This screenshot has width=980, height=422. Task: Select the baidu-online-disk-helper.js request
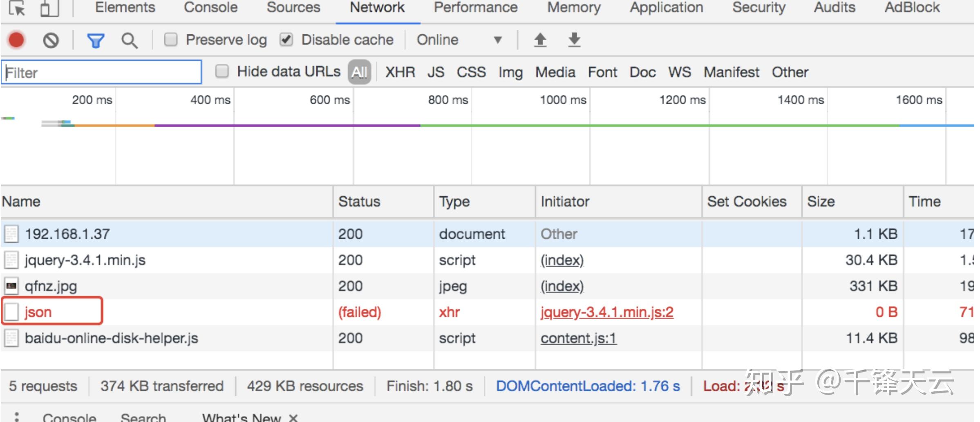487,338
